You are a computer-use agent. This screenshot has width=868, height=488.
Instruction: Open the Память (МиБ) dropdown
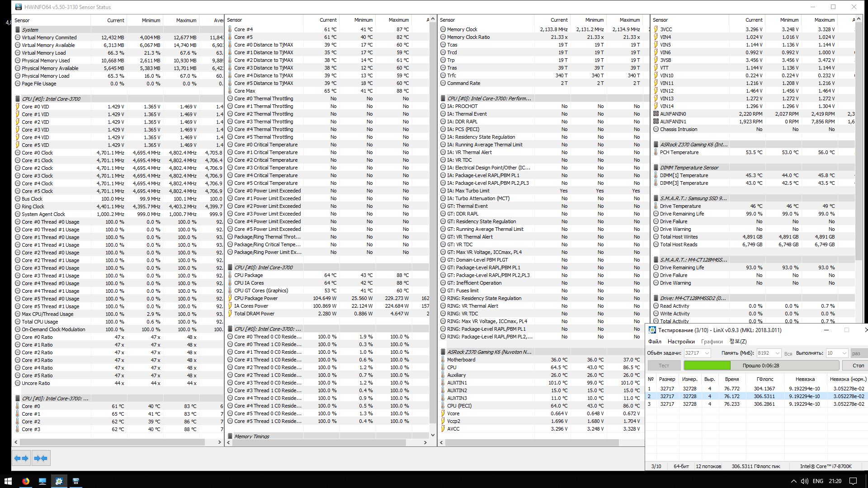(777, 353)
